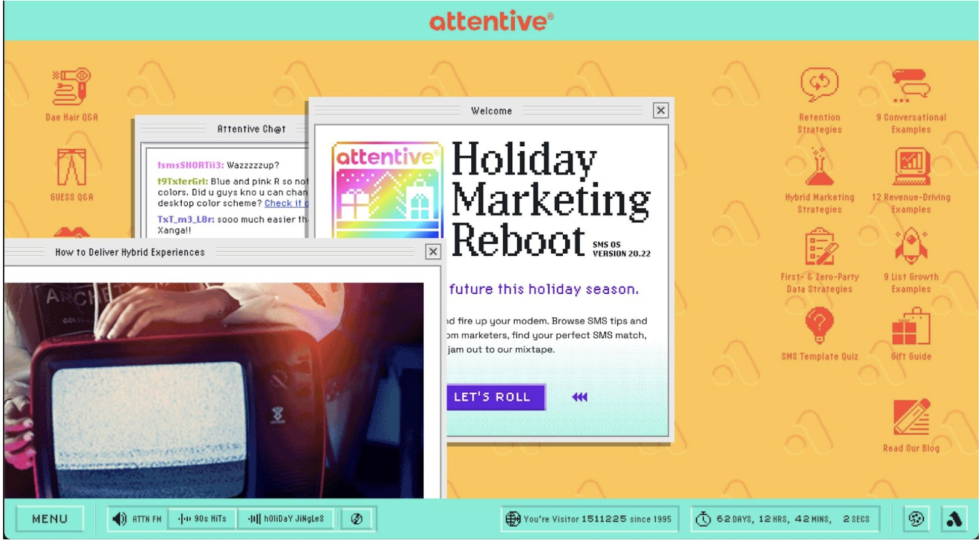Launch the SMS Template Quiz lightbulb icon

pos(819,334)
